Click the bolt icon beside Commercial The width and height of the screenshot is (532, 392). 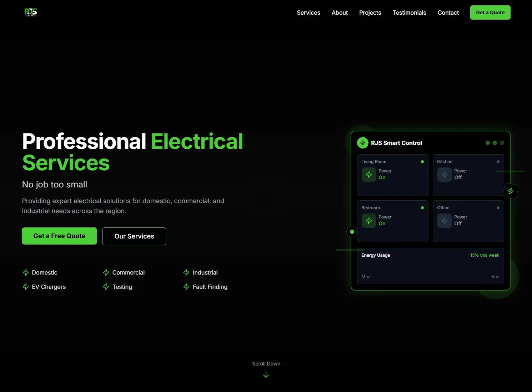click(x=106, y=273)
